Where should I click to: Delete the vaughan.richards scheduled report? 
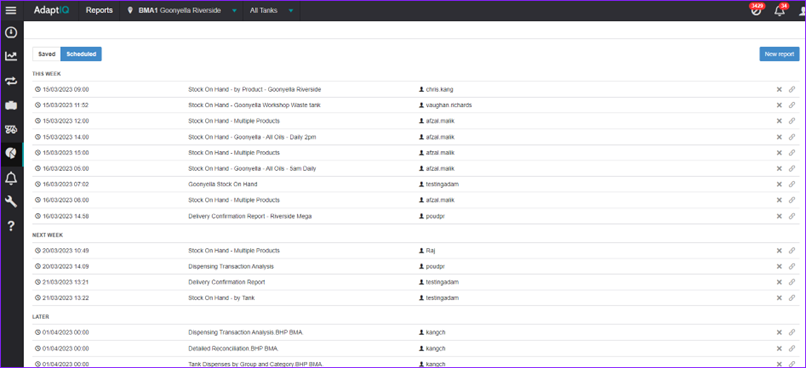779,105
